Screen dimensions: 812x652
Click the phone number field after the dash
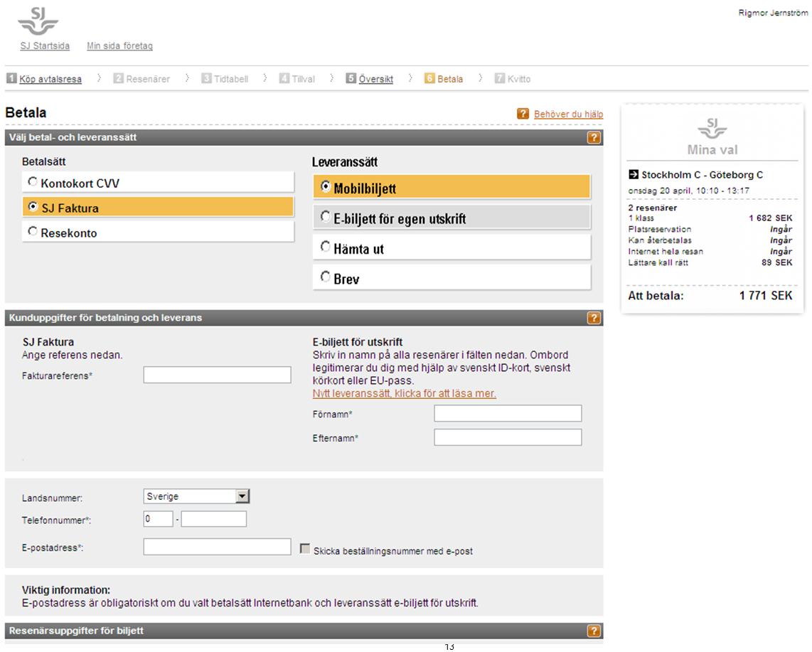coord(214,519)
